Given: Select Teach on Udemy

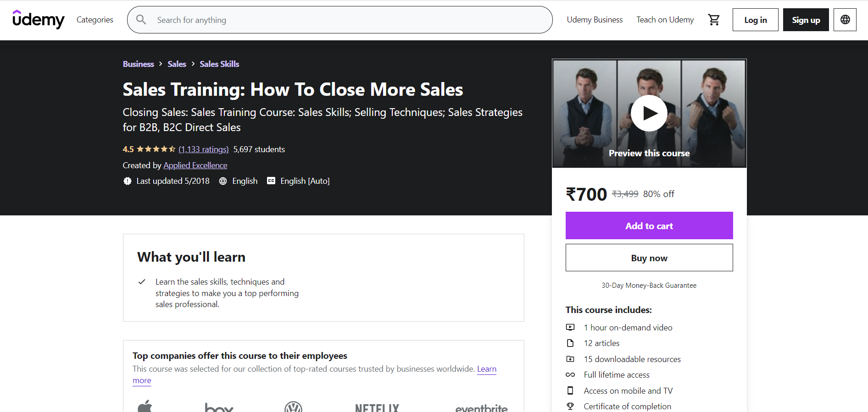Looking at the screenshot, I should point(665,20).
